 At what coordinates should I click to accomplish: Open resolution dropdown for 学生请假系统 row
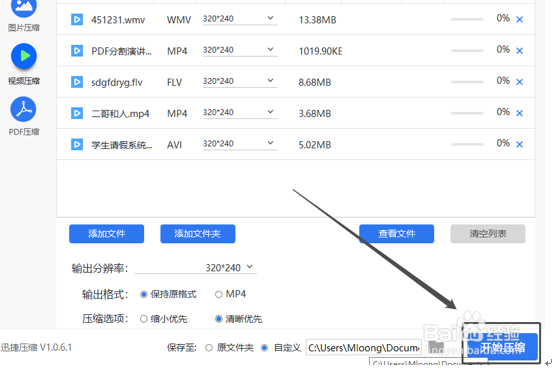(240, 144)
